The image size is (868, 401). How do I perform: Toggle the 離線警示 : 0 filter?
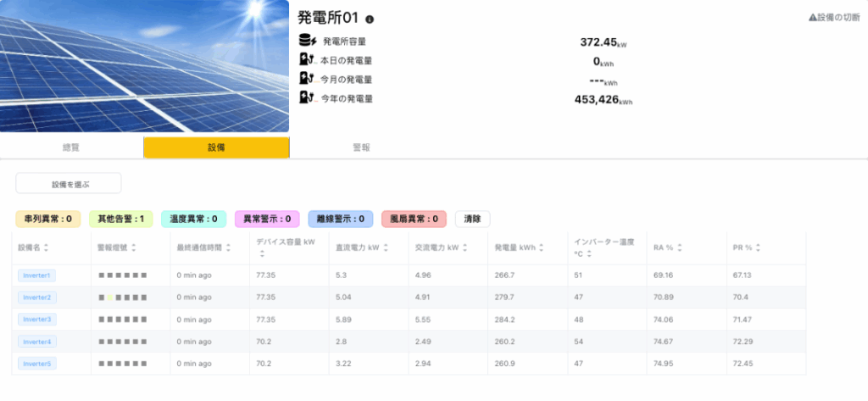[341, 219]
